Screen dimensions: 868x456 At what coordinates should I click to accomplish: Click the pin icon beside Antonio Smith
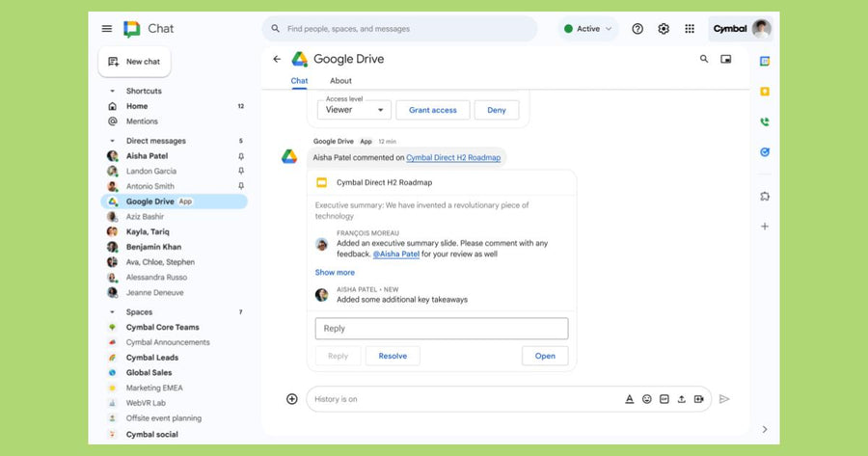click(241, 186)
